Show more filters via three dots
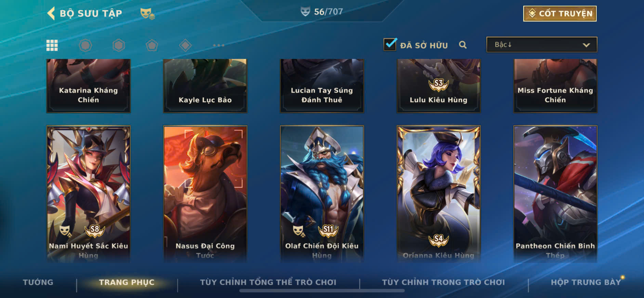 click(219, 45)
